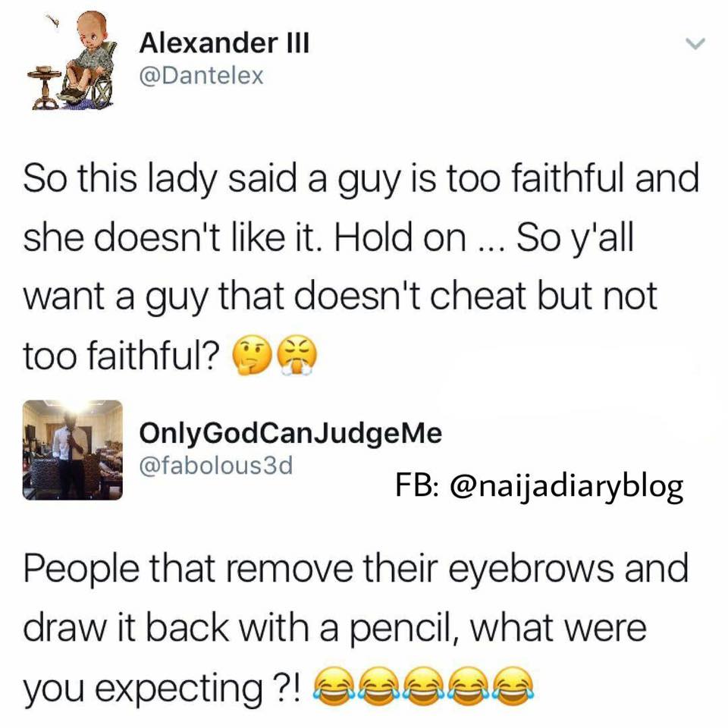
Task: Open OnlyGodCanJudgeMe display name
Action: pos(290,433)
